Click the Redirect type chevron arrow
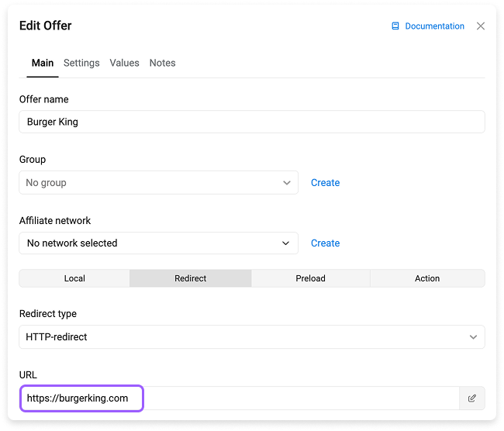 [473, 337]
